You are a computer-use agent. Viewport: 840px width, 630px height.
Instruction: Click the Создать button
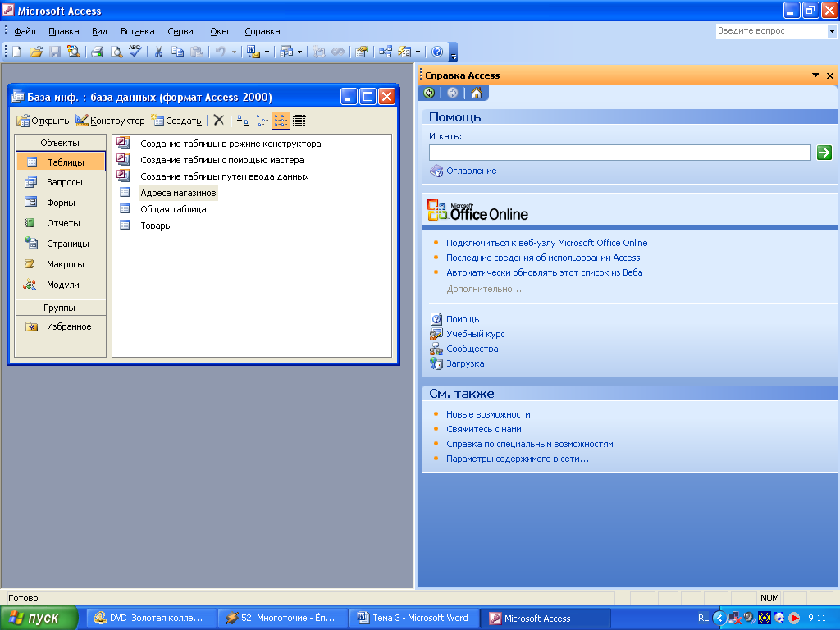click(177, 121)
